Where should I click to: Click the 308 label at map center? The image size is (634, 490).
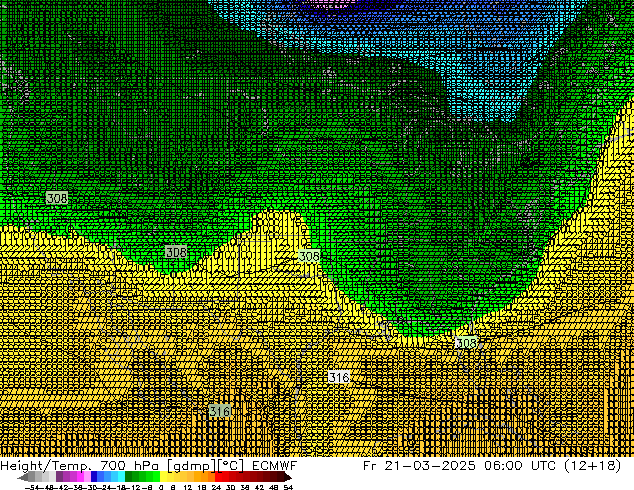pos(309,257)
